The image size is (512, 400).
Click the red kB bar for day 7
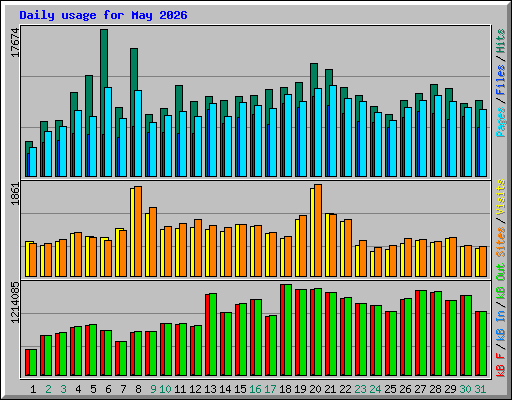tap(117, 359)
